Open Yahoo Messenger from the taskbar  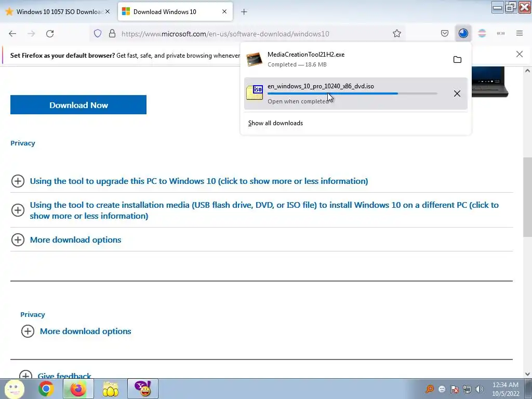click(143, 389)
